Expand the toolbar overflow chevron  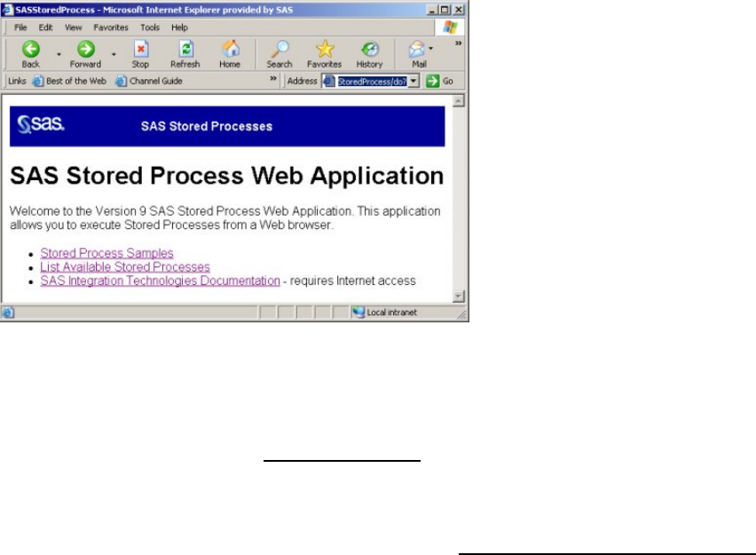458,44
